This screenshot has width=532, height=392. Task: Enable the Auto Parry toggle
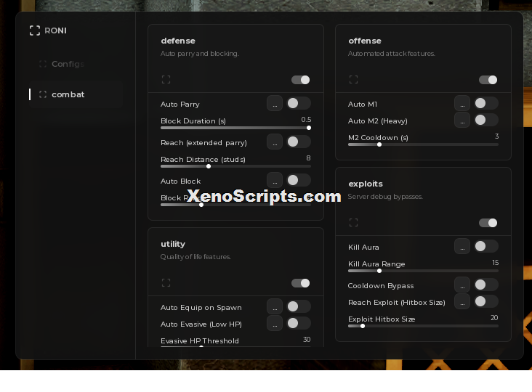(299, 103)
